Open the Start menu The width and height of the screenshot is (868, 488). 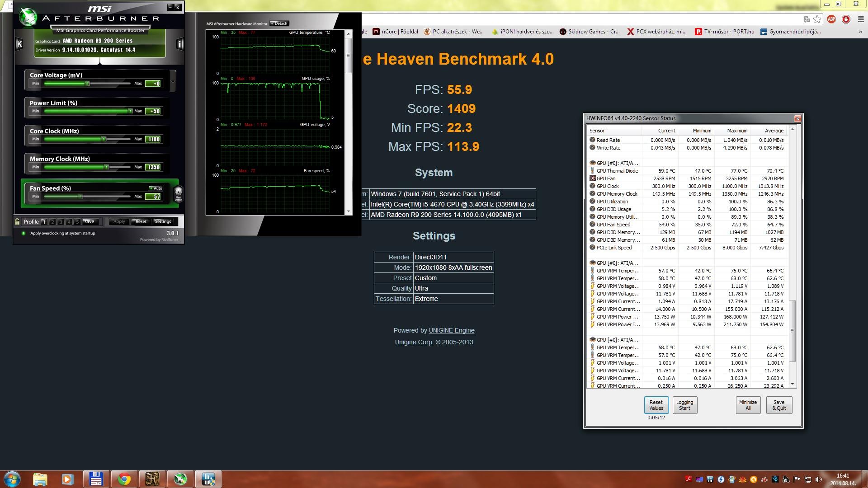[12, 479]
